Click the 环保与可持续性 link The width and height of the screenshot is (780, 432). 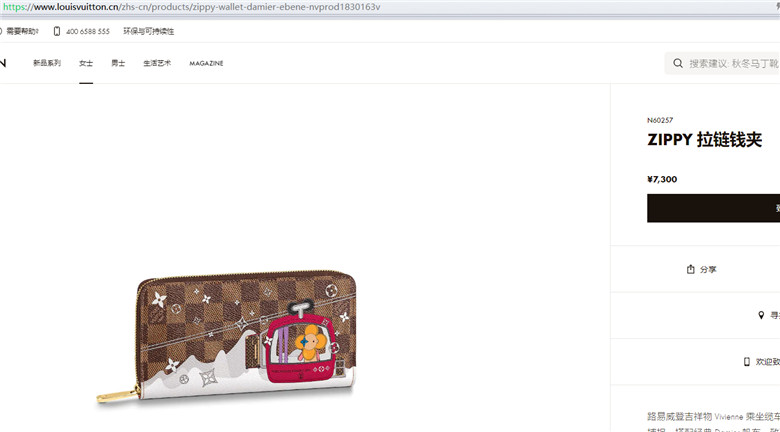(x=149, y=31)
